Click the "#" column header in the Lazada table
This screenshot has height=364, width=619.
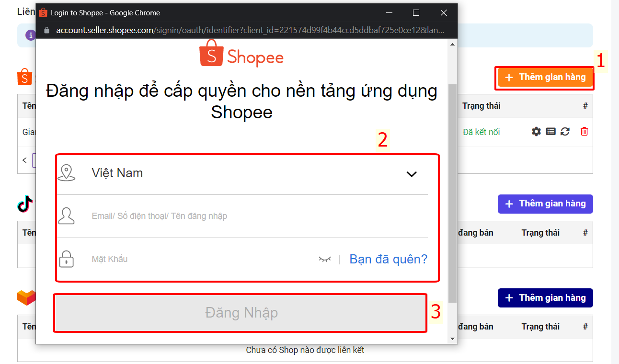pyautogui.click(x=585, y=327)
